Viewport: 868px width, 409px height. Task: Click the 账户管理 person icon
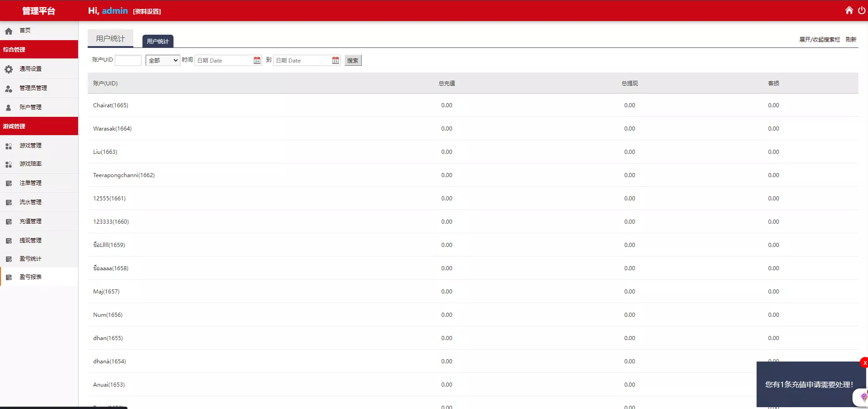pos(9,108)
